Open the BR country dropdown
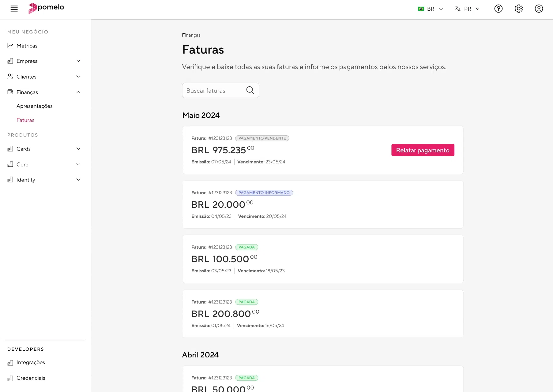553x392 pixels. tap(430, 9)
